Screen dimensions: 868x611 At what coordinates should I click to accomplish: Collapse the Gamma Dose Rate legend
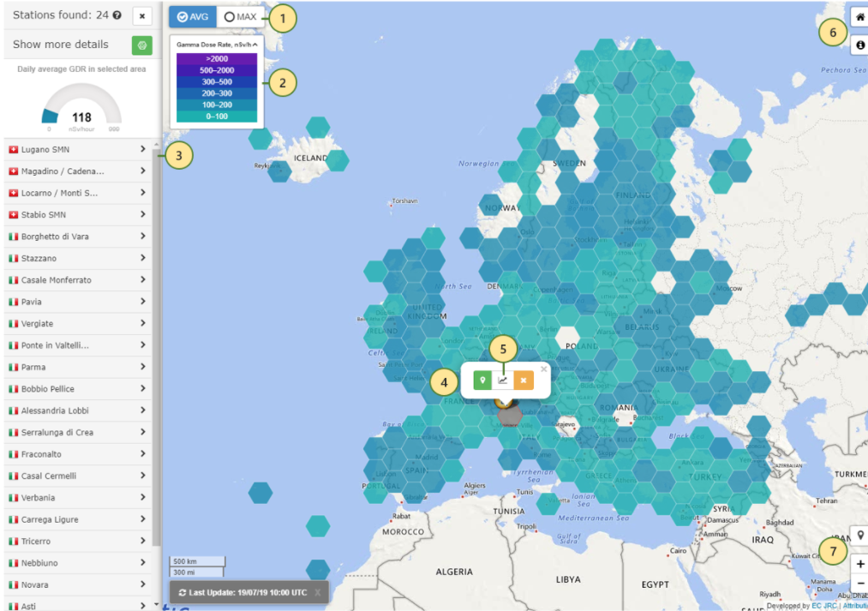(255, 45)
